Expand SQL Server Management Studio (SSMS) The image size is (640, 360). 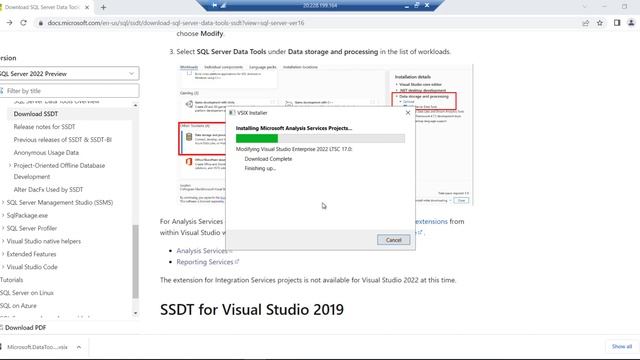[x=3, y=202]
